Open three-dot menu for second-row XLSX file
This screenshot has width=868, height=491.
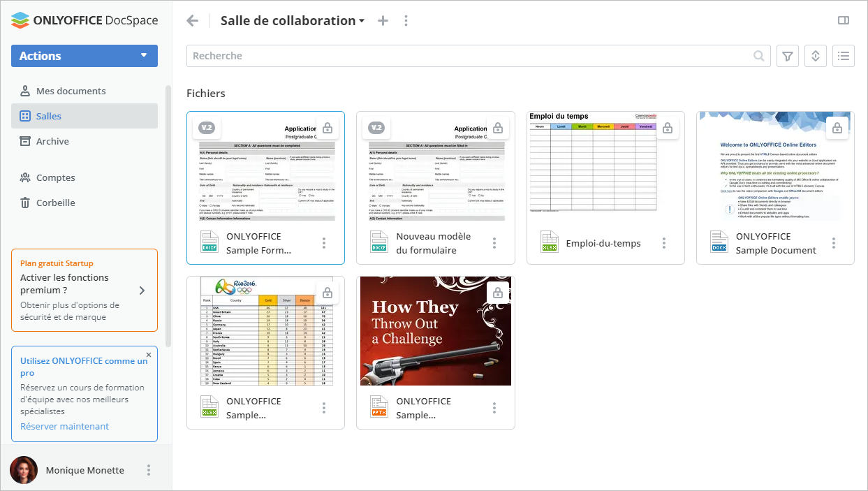pos(324,408)
